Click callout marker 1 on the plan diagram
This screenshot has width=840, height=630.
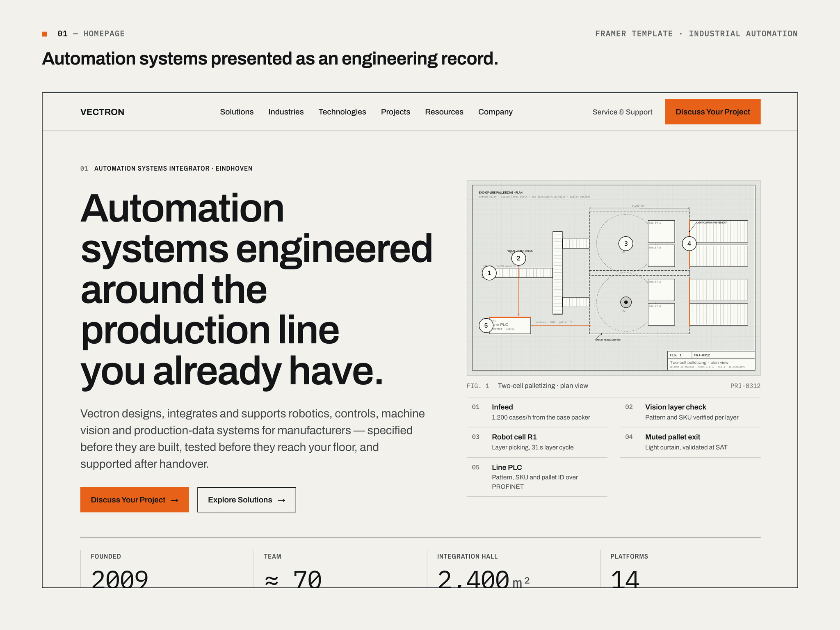click(x=489, y=273)
